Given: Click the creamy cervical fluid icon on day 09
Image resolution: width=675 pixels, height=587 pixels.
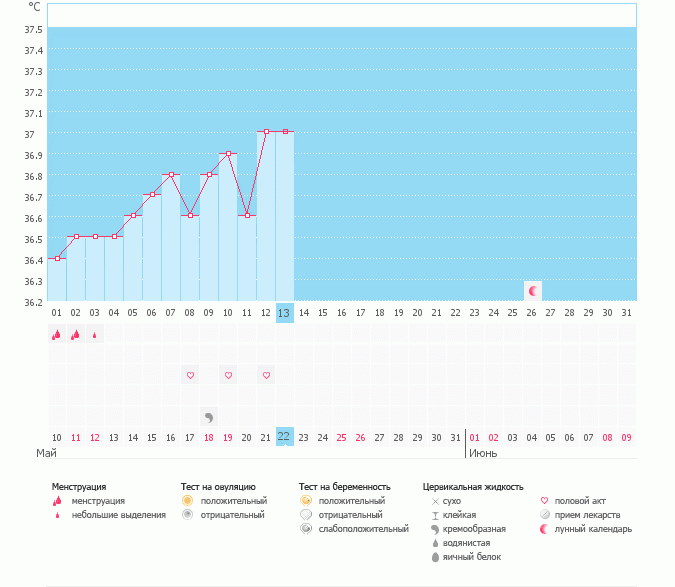Looking at the screenshot, I should (209, 417).
